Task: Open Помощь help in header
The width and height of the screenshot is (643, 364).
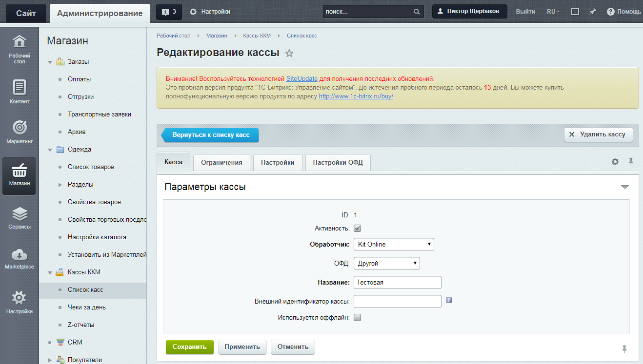Action: coord(624,12)
